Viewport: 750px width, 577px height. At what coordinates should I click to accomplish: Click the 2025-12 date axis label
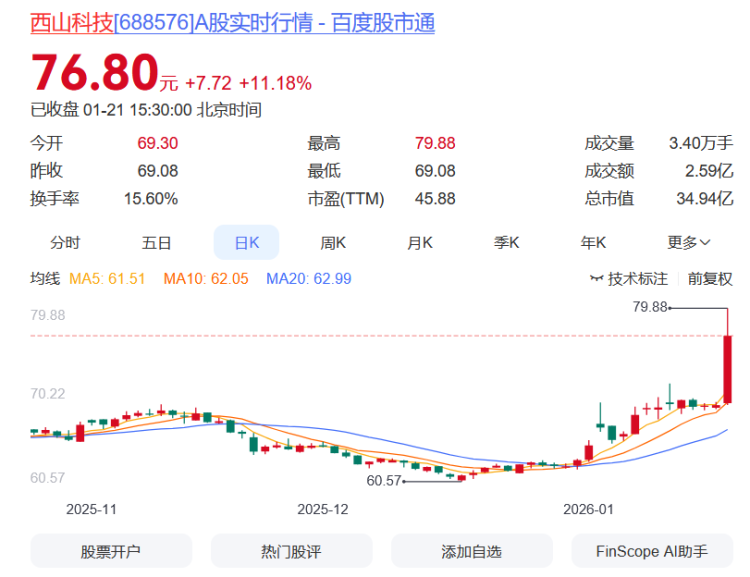pyautogui.click(x=323, y=509)
